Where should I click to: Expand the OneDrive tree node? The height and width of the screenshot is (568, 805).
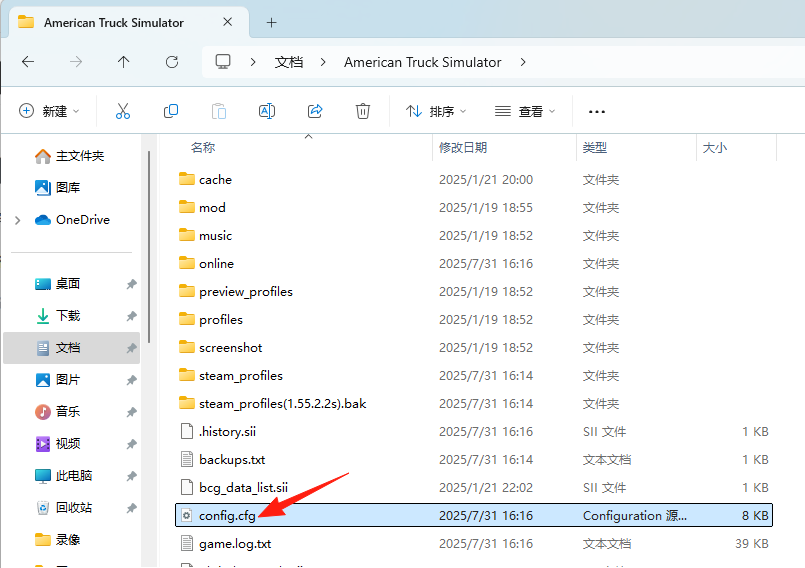17,220
